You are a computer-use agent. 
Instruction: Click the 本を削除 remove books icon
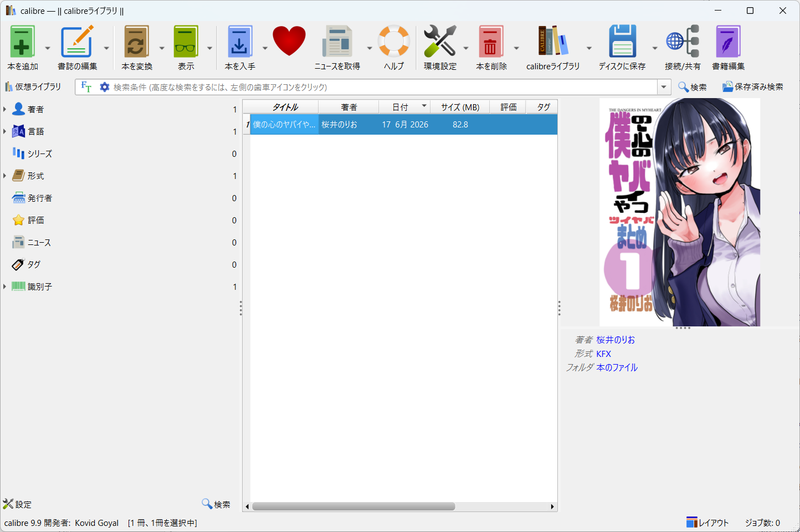click(491, 42)
